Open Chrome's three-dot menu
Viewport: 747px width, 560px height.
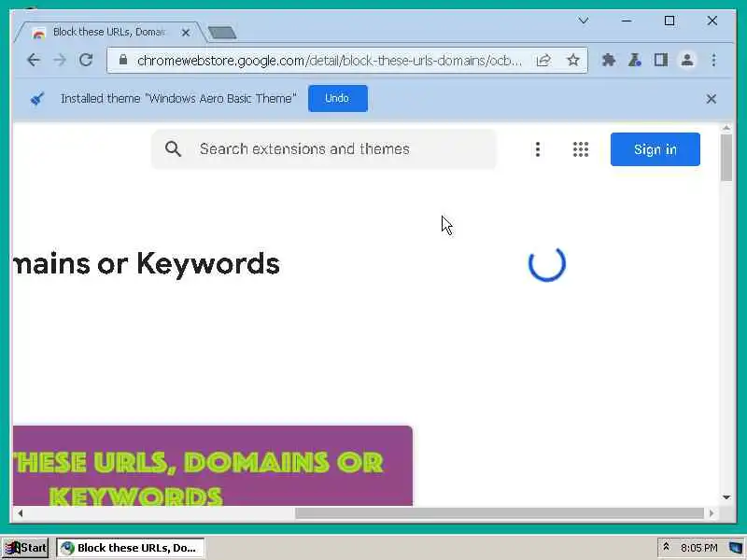click(713, 60)
